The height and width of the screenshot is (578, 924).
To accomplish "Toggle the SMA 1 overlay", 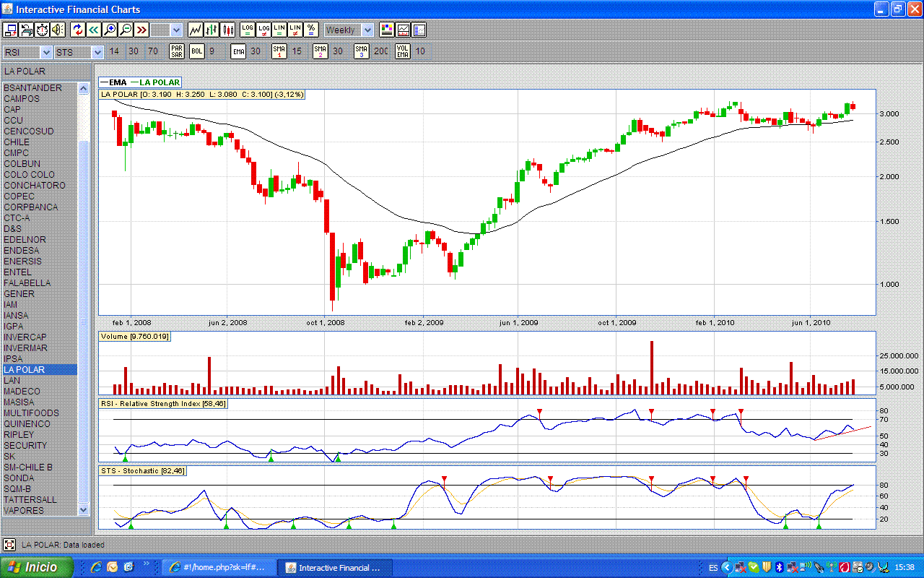I will pos(279,51).
